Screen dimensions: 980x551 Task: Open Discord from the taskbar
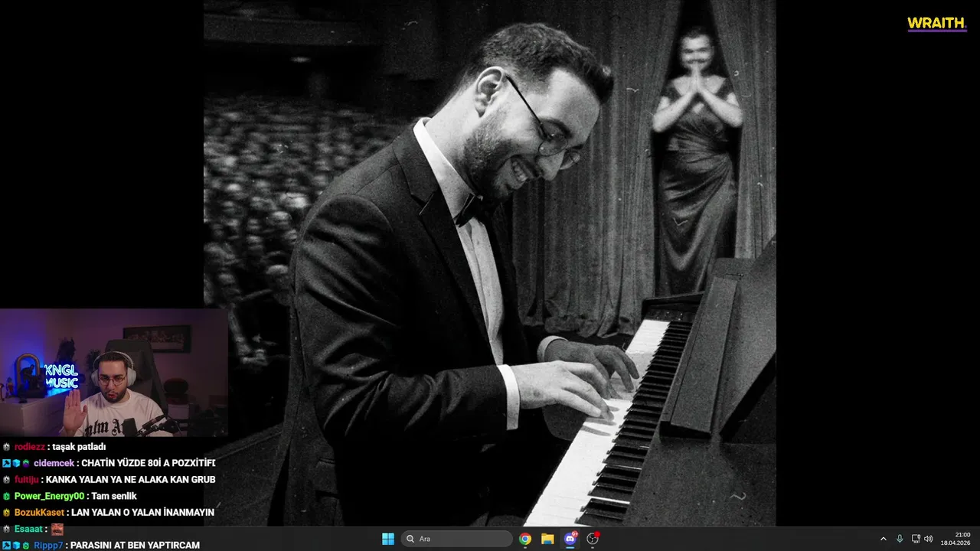[x=570, y=539]
